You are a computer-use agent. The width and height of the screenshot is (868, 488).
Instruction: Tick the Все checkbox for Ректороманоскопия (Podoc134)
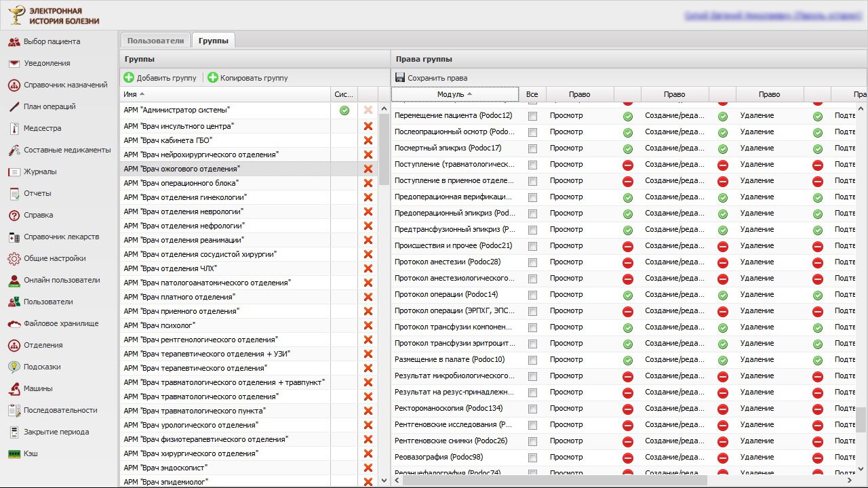pos(532,409)
